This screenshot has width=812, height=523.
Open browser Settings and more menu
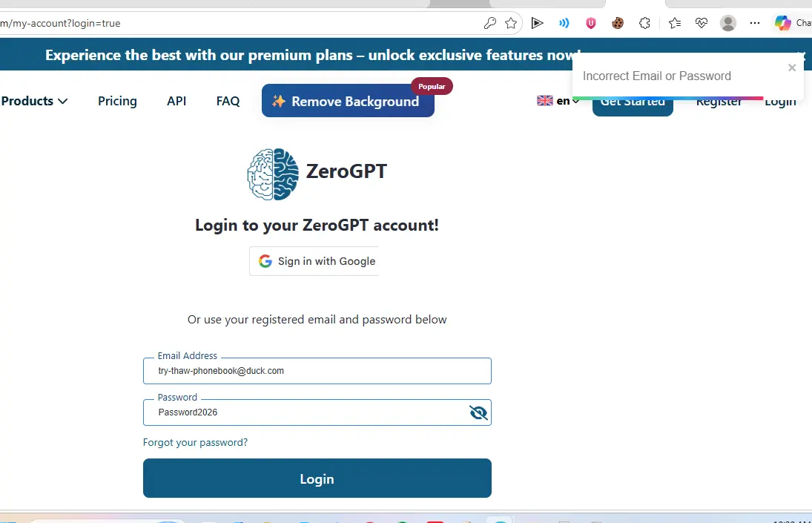pos(755,23)
